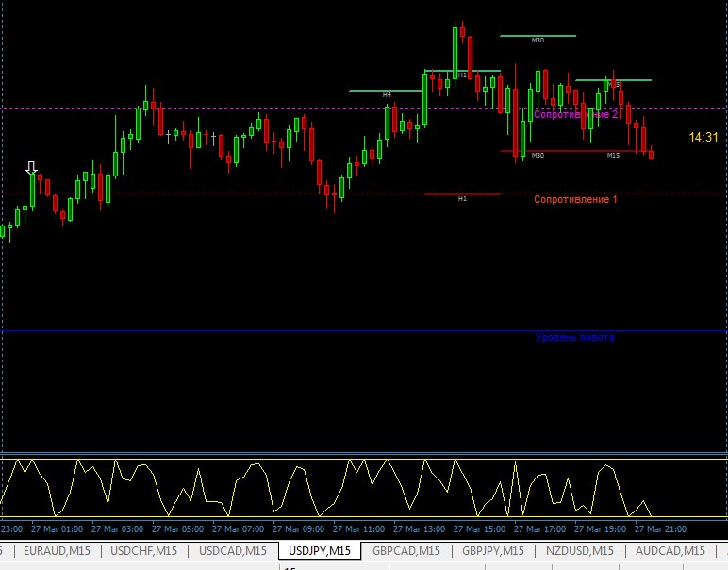Click the '27 Mar 05:00' time axis label
The width and height of the screenshot is (728, 570).
point(178,529)
